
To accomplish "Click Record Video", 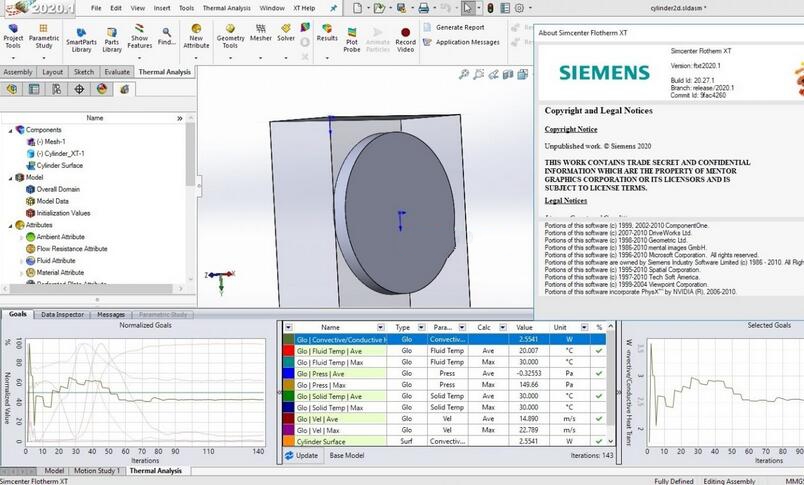I will [405, 39].
